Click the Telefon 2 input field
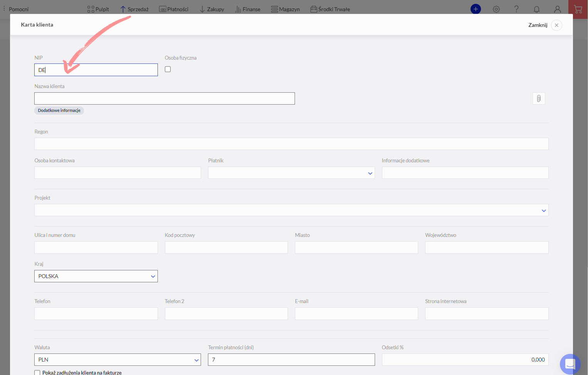 click(x=226, y=313)
